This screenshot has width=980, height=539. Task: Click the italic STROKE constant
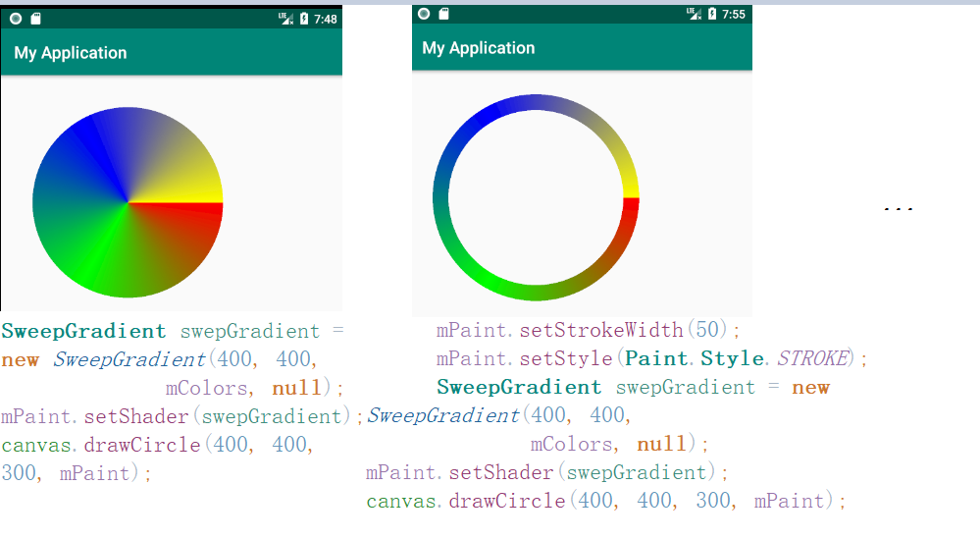pyautogui.click(x=814, y=358)
